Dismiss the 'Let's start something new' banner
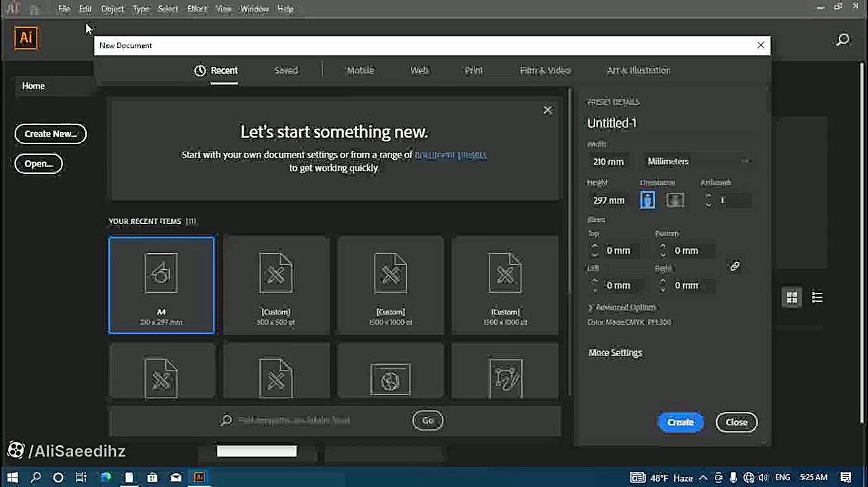 [548, 110]
